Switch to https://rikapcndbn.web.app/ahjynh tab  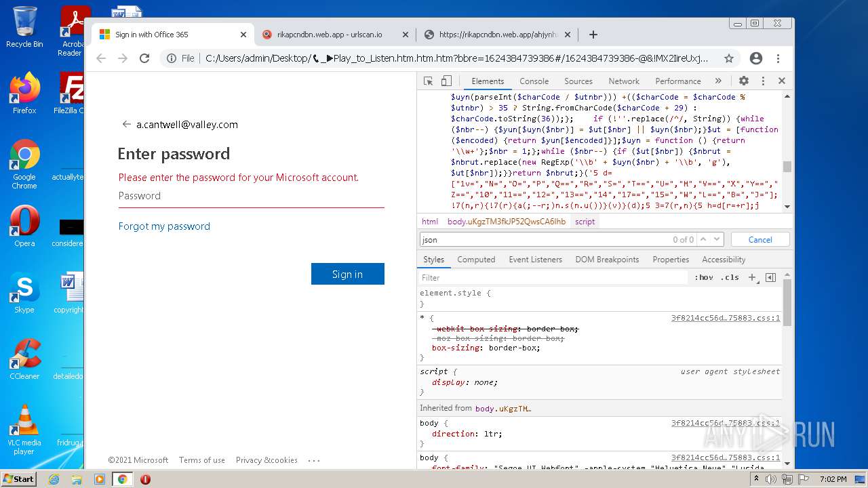tap(497, 35)
